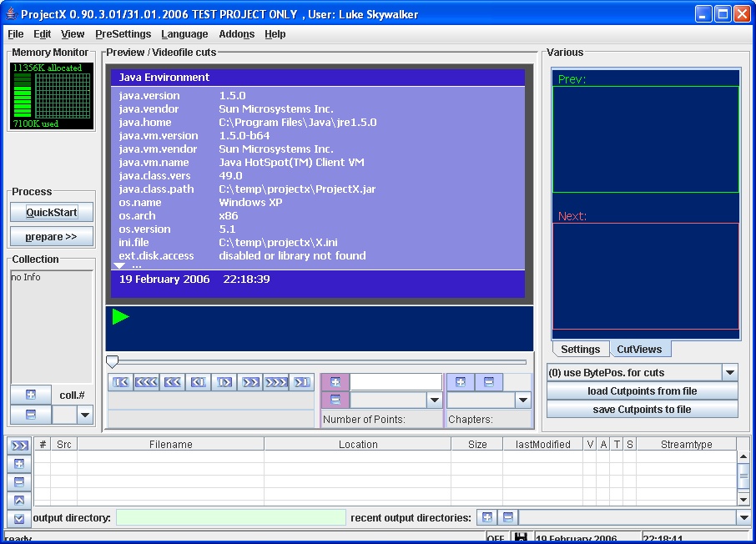Add a new collection with plus button
This screenshot has width=756, height=544.
(x=30, y=395)
